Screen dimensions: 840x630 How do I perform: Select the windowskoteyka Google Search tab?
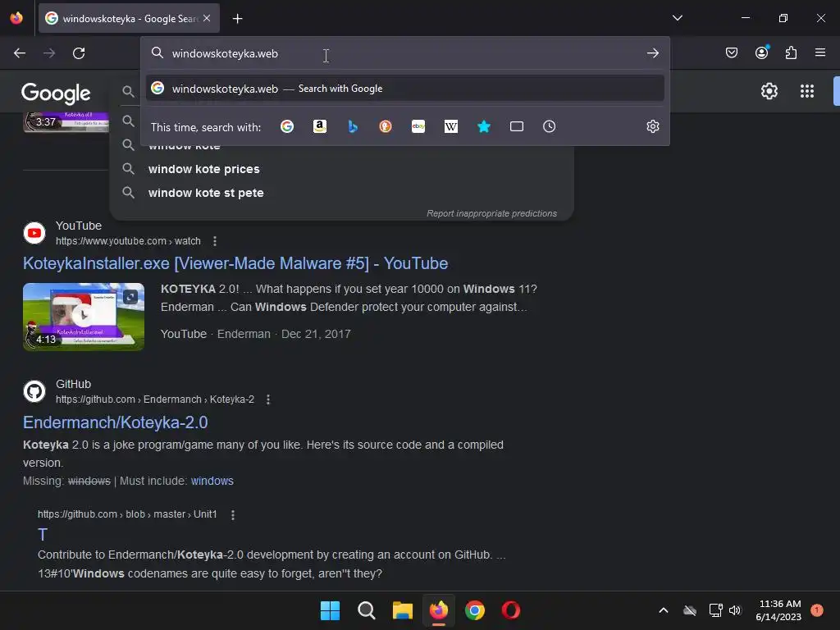pyautogui.click(x=129, y=18)
